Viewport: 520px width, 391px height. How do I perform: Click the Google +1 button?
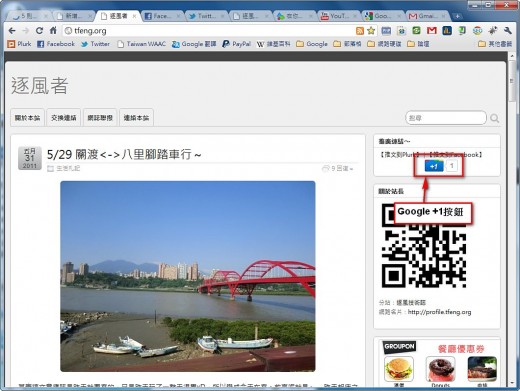(x=434, y=166)
